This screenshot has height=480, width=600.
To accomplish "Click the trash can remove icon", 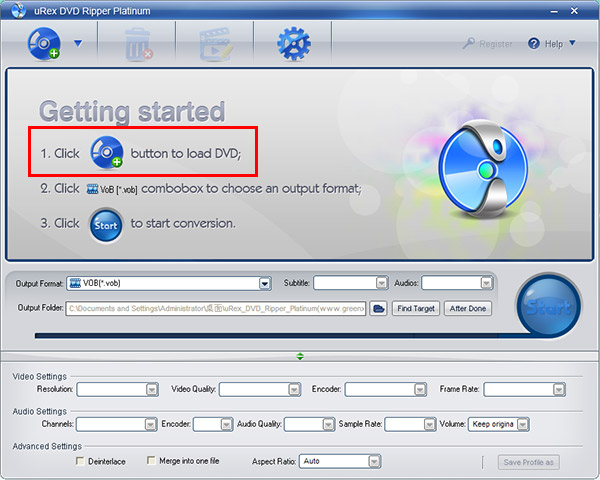I will coord(138,44).
